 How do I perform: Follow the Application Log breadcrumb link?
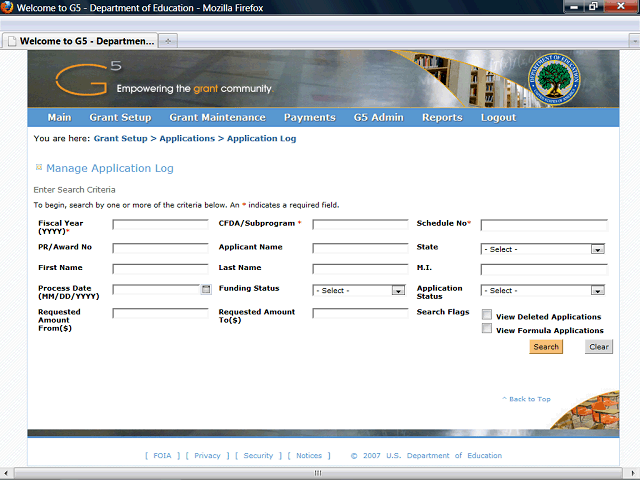click(262, 138)
